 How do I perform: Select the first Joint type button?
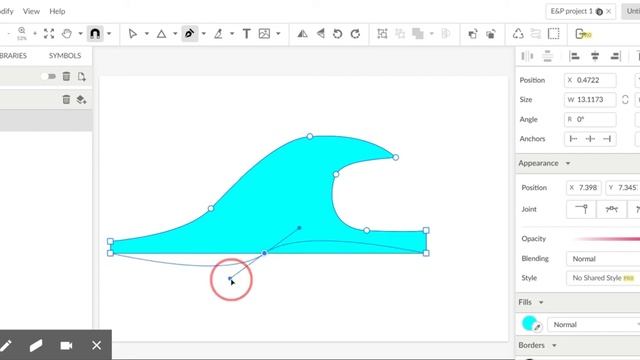coord(581,209)
